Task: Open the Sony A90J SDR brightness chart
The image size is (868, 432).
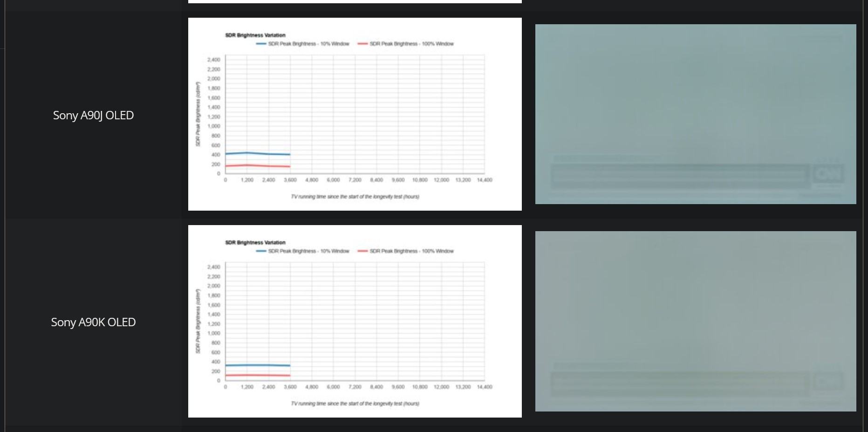Action: tap(355, 114)
